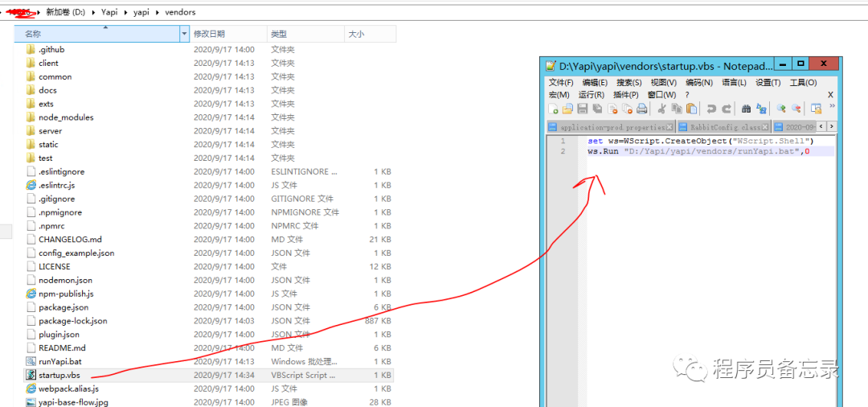The image size is (868, 407).
Task: Switch to the 2020-09 tab
Action: [794, 127]
